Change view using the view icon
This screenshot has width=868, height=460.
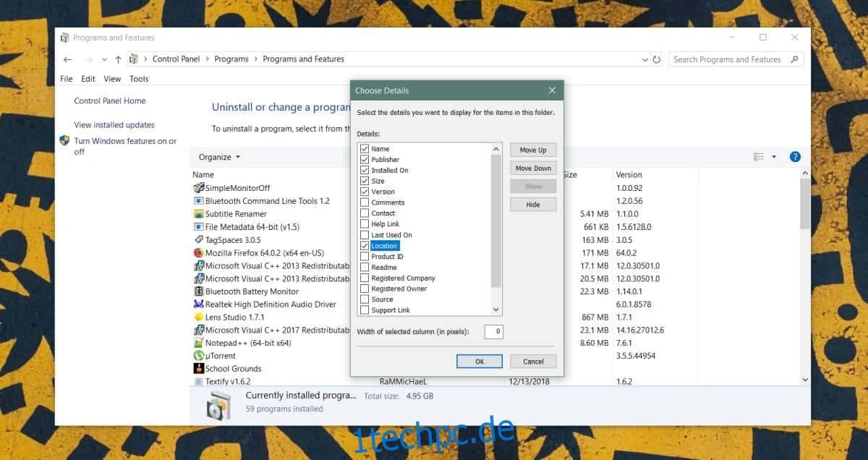(759, 157)
